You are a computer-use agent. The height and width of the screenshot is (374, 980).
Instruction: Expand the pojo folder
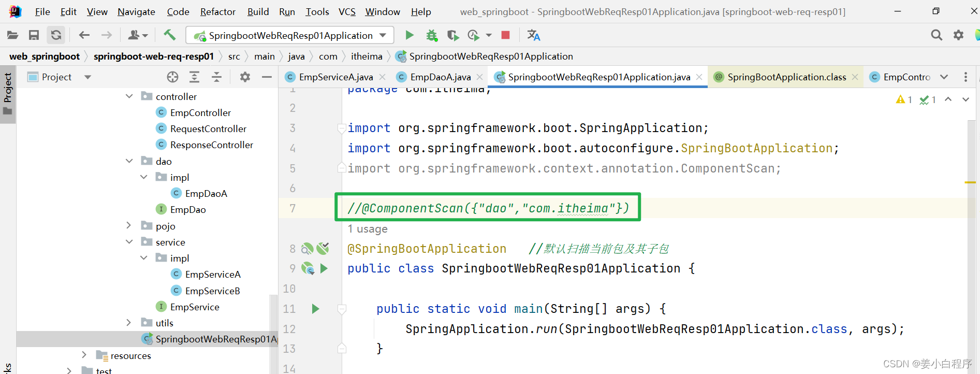129,225
